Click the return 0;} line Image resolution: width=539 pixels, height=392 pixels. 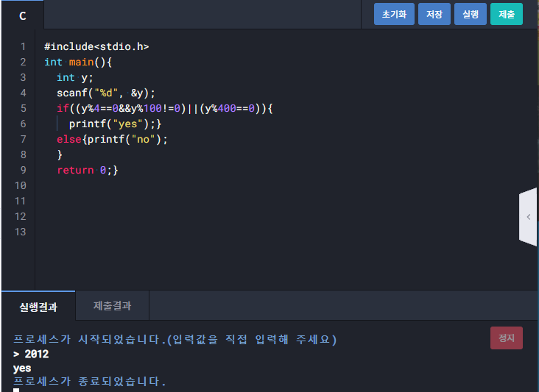click(x=88, y=170)
